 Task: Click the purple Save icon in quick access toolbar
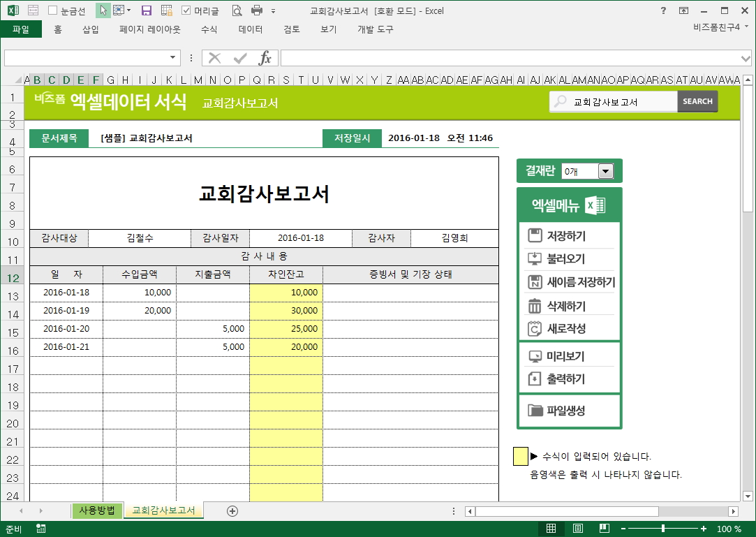point(147,10)
